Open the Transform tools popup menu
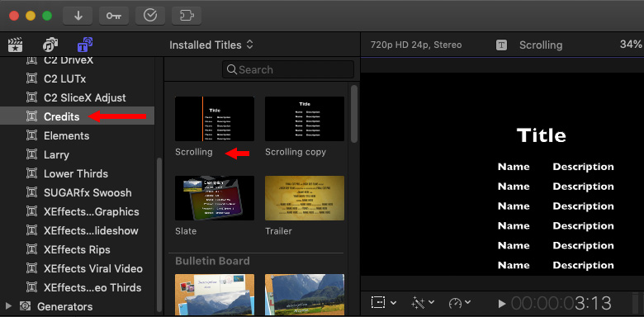 coord(384,303)
